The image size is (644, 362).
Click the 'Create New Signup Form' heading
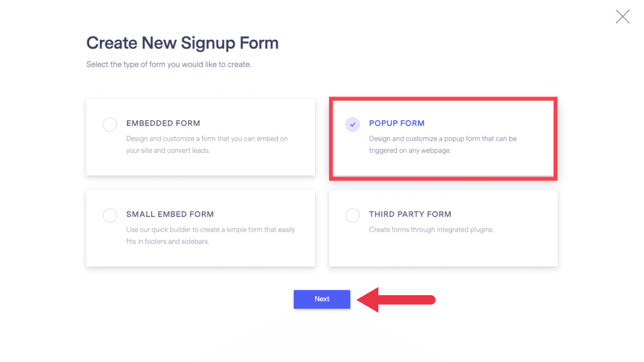pyautogui.click(x=182, y=43)
